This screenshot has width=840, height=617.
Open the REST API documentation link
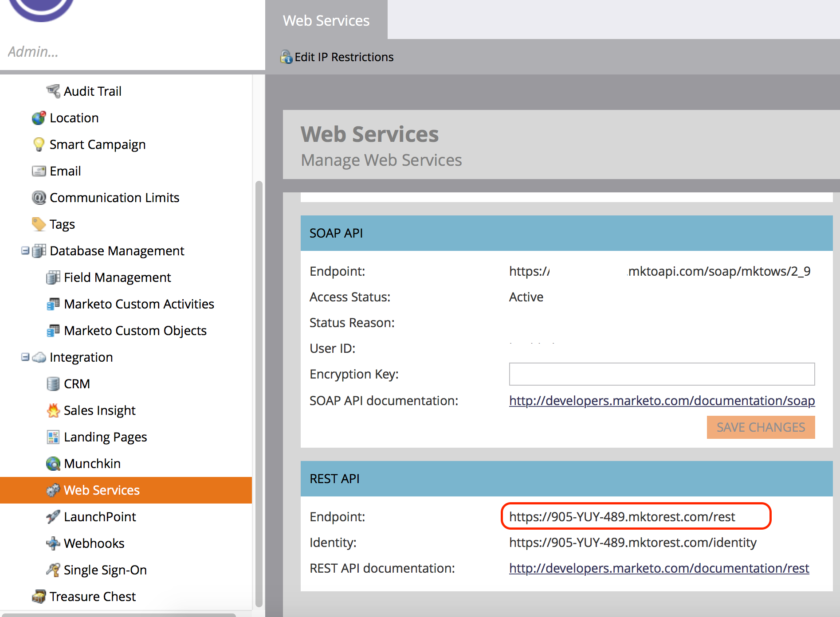tap(659, 568)
